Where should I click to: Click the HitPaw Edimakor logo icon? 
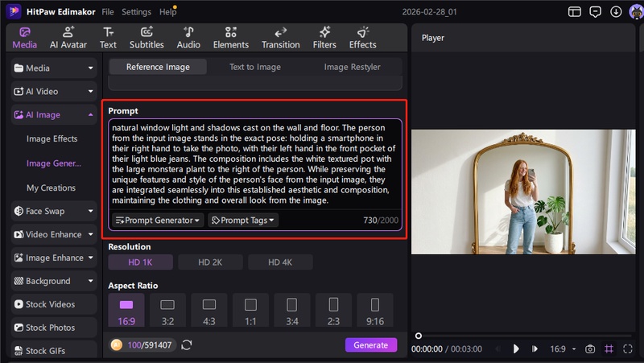tap(14, 11)
